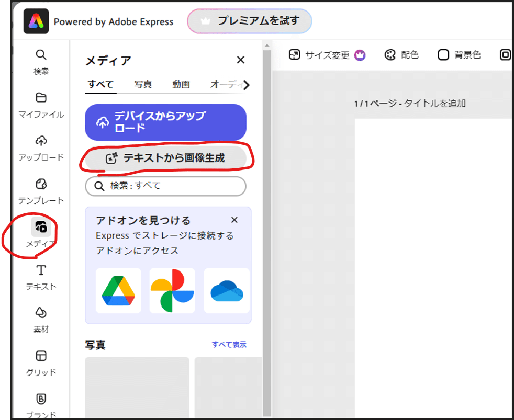Screen dimensions: 514x420
Task: Click タイトルを追加 page title text
Action: 434,104
